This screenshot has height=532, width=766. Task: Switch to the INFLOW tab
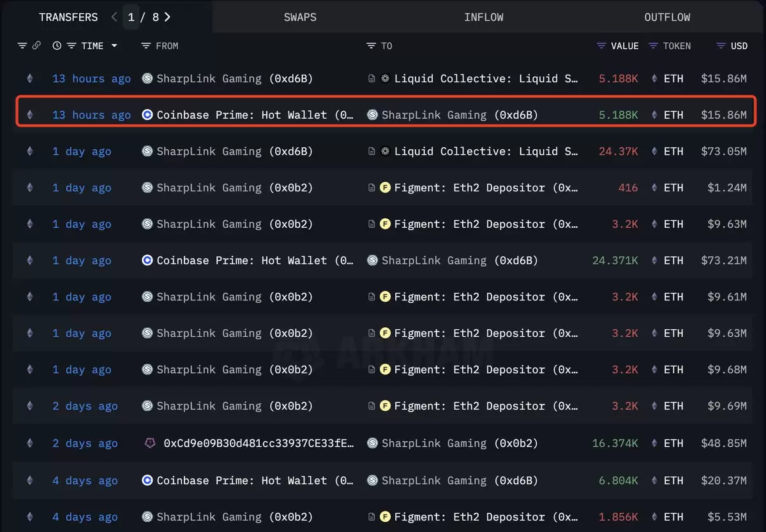point(484,17)
